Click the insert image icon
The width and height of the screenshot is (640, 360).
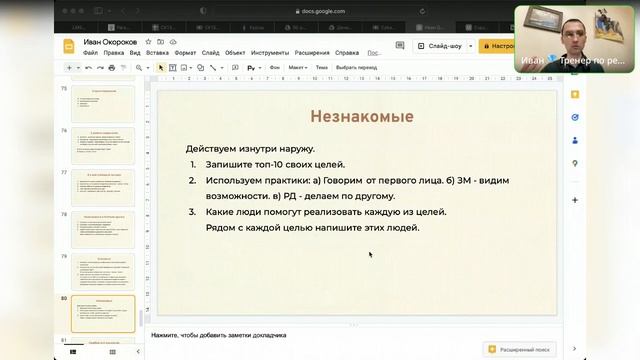pyautogui.click(x=184, y=68)
